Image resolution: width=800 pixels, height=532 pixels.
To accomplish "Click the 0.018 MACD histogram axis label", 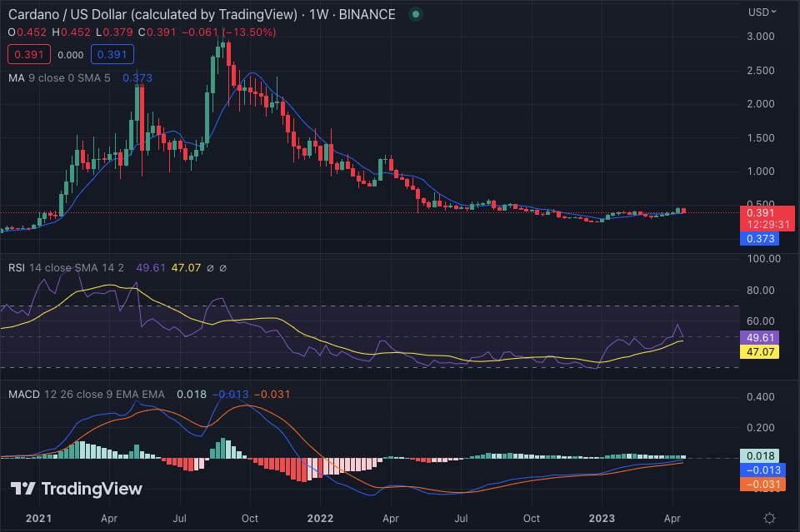I will (x=760, y=455).
